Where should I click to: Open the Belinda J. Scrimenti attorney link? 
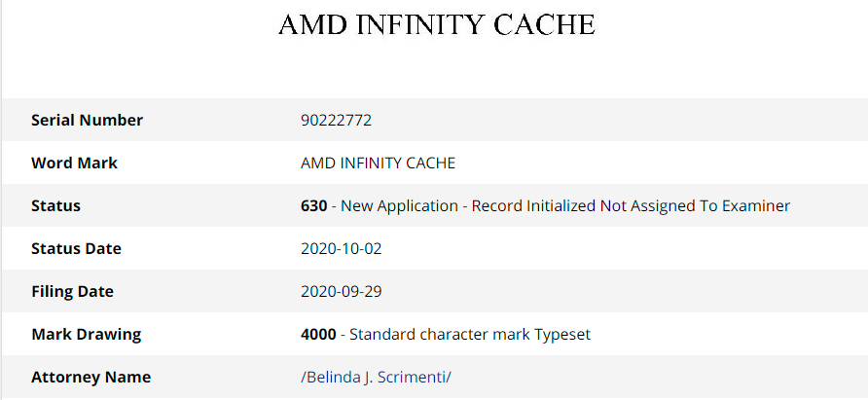click(376, 378)
